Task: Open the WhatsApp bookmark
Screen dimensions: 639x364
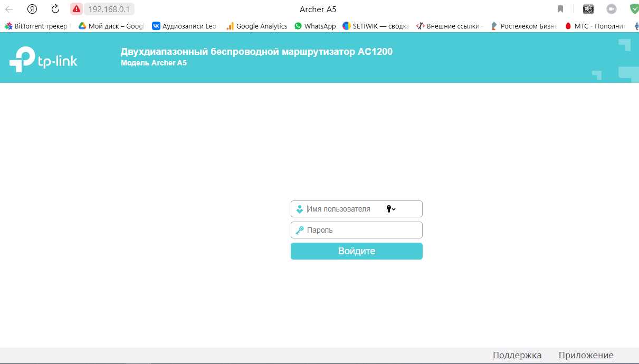Action: [x=315, y=26]
